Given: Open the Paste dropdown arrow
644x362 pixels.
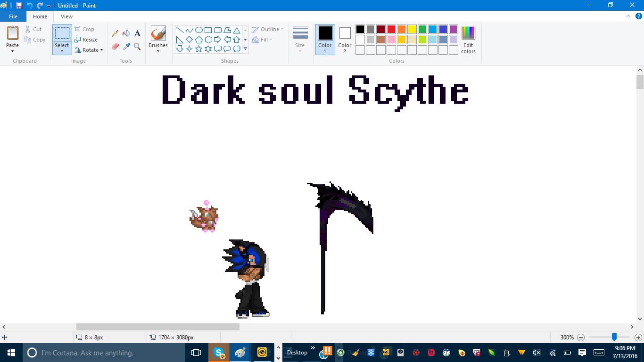Looking at the screenshot, I should (13, 51).
